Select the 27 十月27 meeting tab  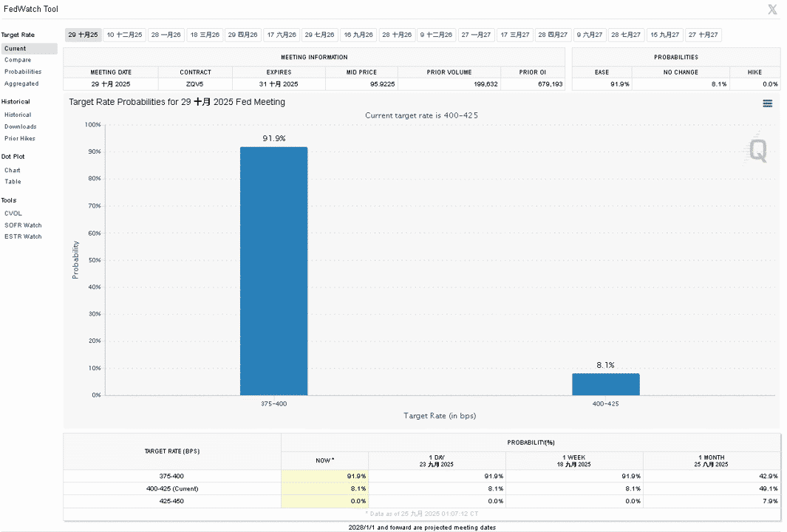pyautogui.click(x=703, y=35)
